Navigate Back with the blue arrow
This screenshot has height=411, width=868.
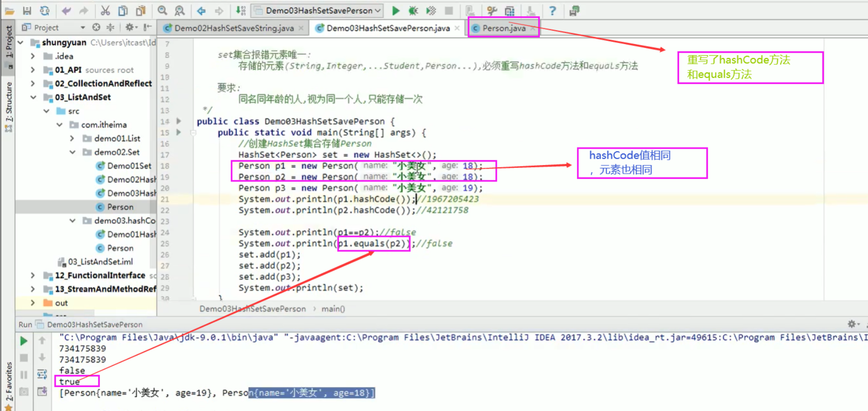pyautogui.click(x=201, y=10)
